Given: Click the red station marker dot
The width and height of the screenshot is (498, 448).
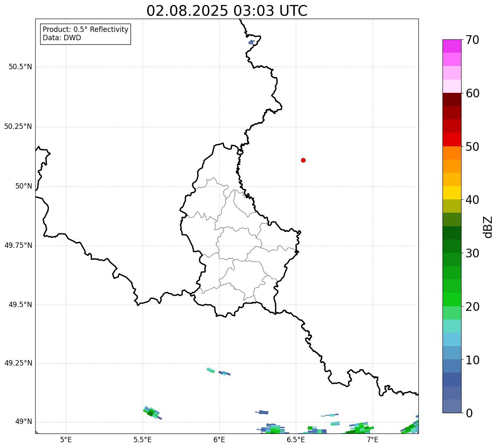Looking at the screenshot, I should (x=303, y=160).
